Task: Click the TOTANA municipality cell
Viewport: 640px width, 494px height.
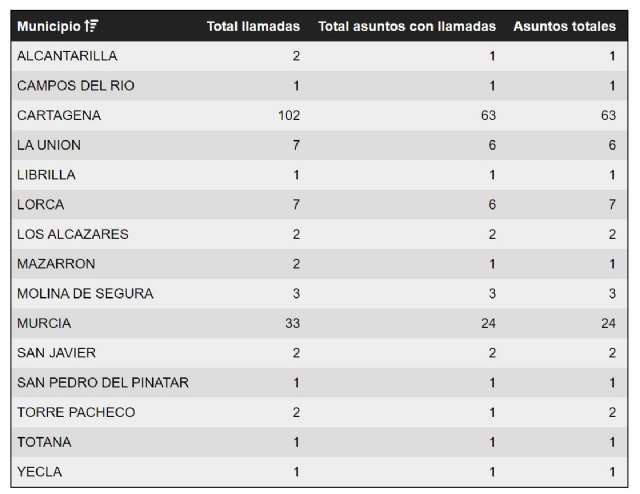Action: point(45,442)
